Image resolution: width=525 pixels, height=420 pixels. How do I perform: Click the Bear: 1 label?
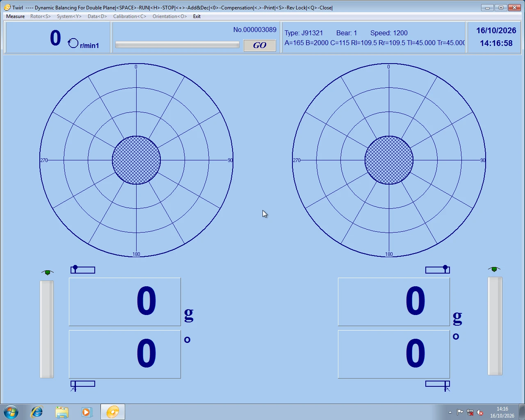347,33
